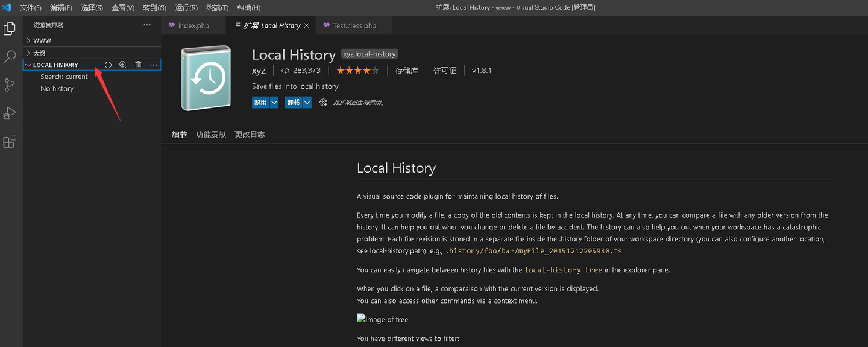Open the dropdown arrow beside 禁用
This screenshot has height=347, width=868.
274,103
